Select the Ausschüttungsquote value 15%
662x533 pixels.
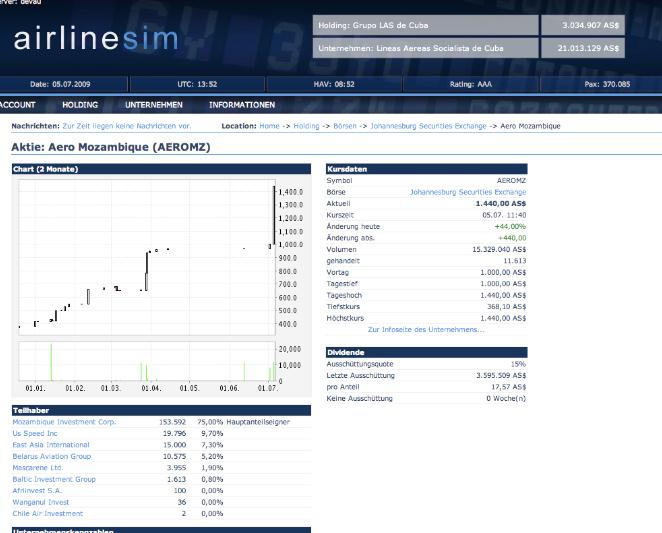click(x=518, y=364)
